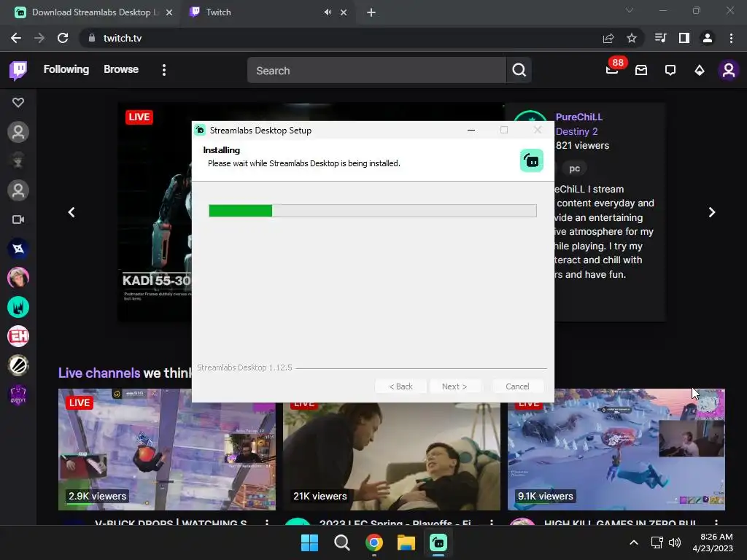Viewport: 747px width, 560px height.
Task: Toggle the Chrome side panel
Action: pyautogui.click(x=684, y=38)
